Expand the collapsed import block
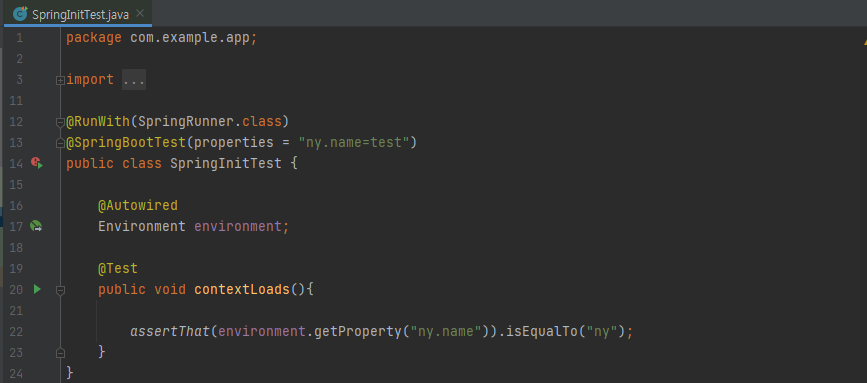Image resolution: width=867 pixels, height=383 pixels. (60, 81)
